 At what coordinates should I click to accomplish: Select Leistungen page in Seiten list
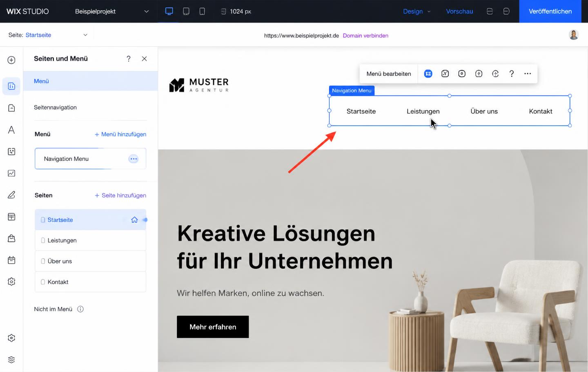[90, 240]
